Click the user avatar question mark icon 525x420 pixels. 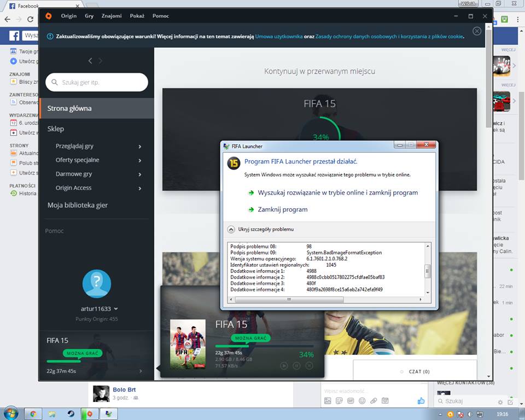[x=97, y=283]
